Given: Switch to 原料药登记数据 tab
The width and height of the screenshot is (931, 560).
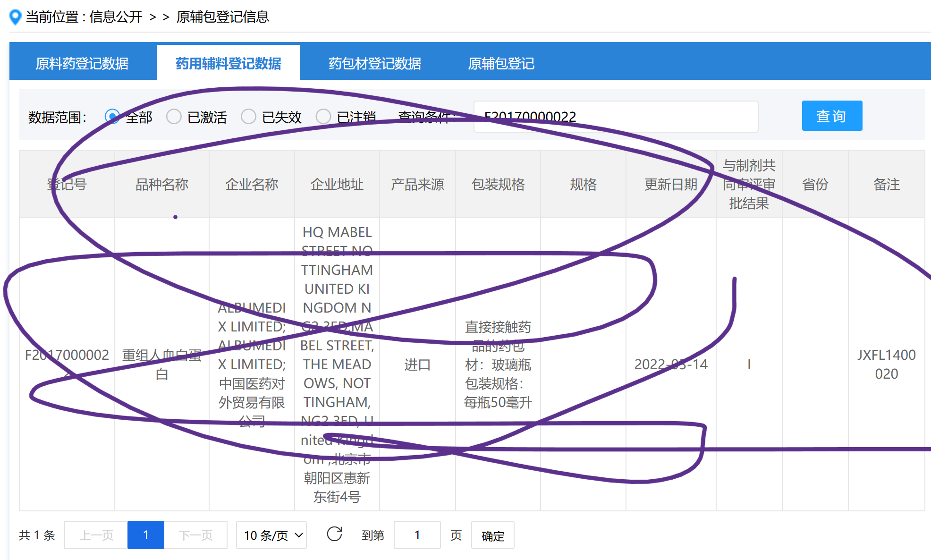Looking at the screenshot, I should click(x=82, y=63).
